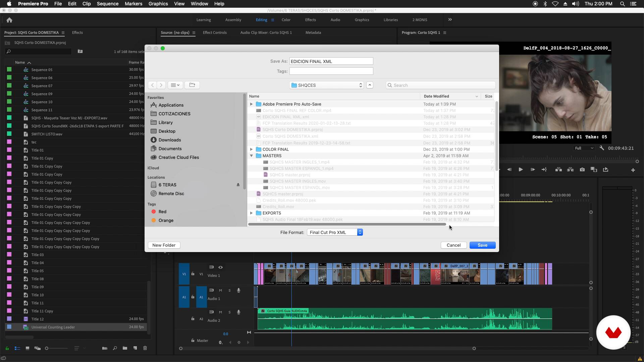Screen dimensions: 644x362
Task: Click the Home icon in Premiere Pro
Action: (9, 20)
